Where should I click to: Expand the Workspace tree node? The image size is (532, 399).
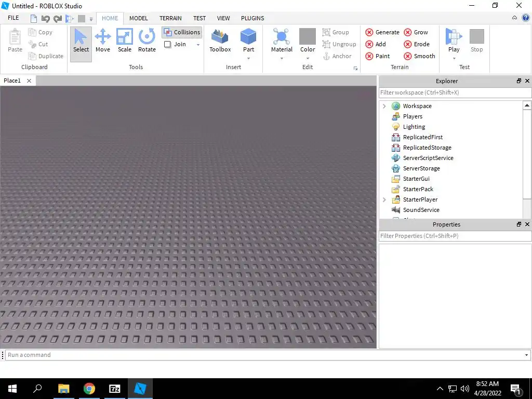point(384,106)
